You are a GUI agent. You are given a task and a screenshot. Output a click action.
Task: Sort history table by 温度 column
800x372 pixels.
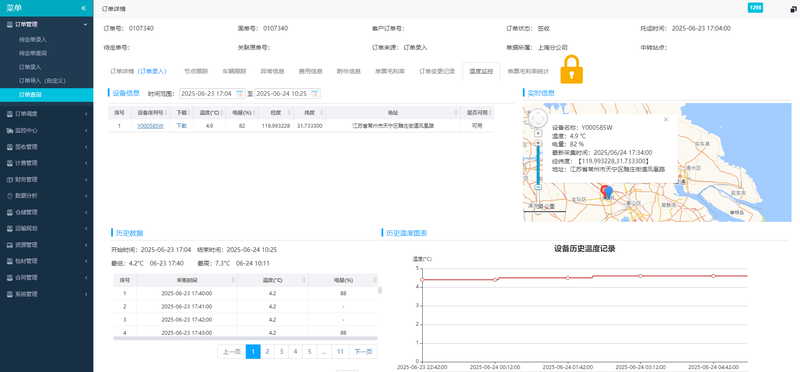point(304,280)
